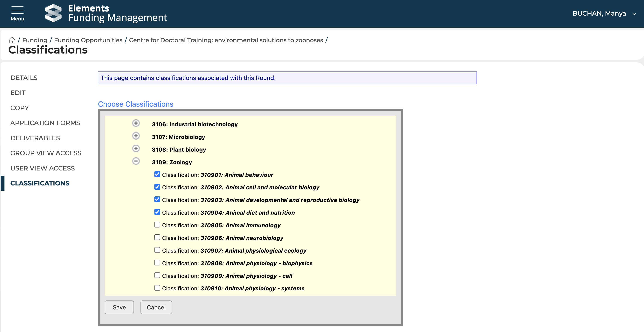Collapse 3109 Zoology minus icon

point(136,161)
